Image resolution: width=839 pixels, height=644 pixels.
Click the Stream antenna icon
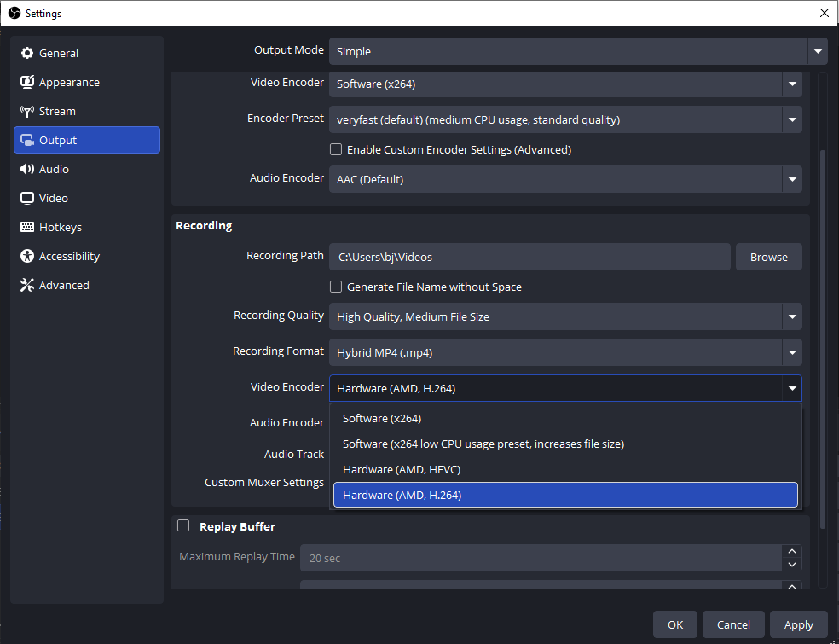tap(26, 111)
